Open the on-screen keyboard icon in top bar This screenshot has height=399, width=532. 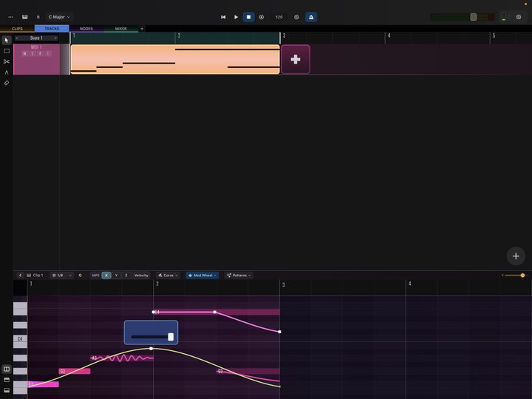click(25, 17)
